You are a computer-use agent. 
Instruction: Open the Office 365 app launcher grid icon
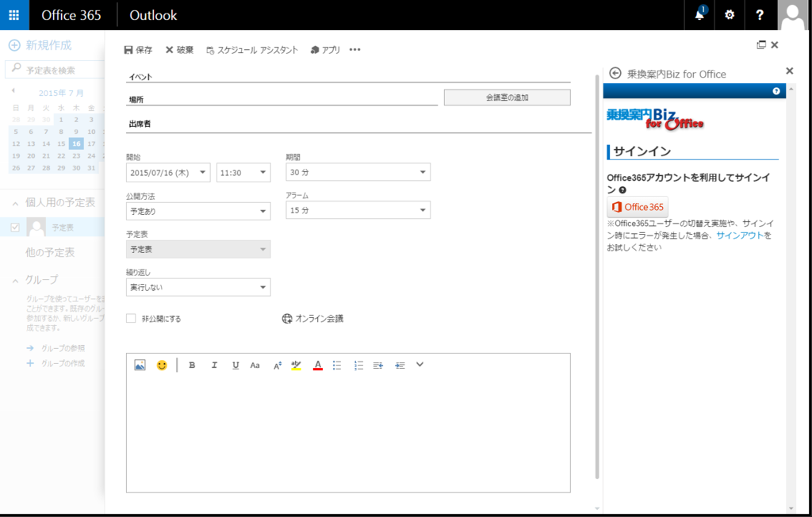coord(13,14)
